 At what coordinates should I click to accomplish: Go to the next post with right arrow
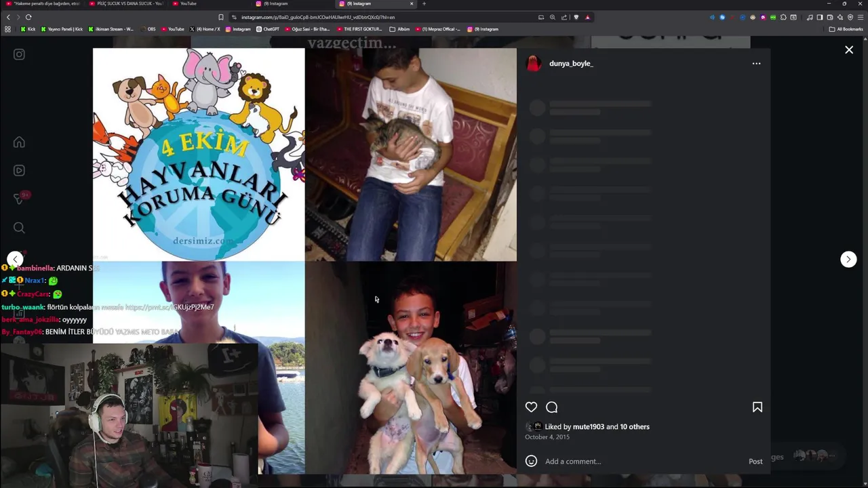click(x=848, y=259)
